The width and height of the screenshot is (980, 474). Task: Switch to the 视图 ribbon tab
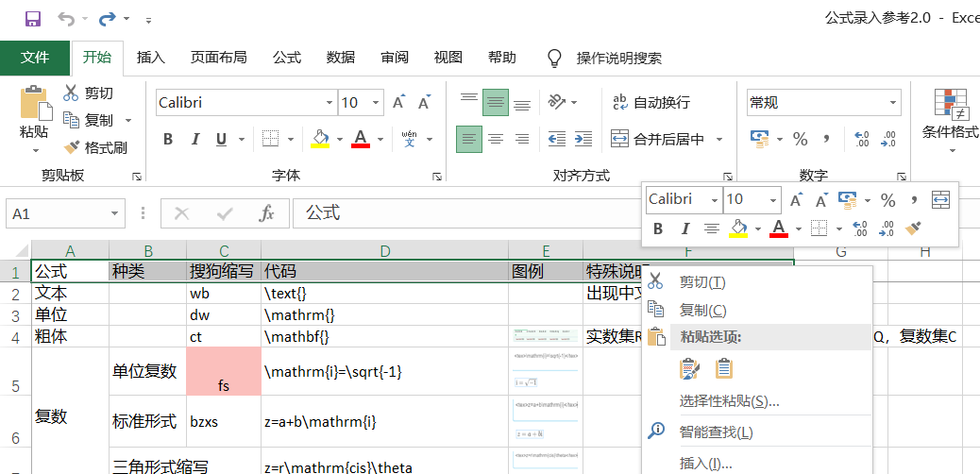coord(448,59)
